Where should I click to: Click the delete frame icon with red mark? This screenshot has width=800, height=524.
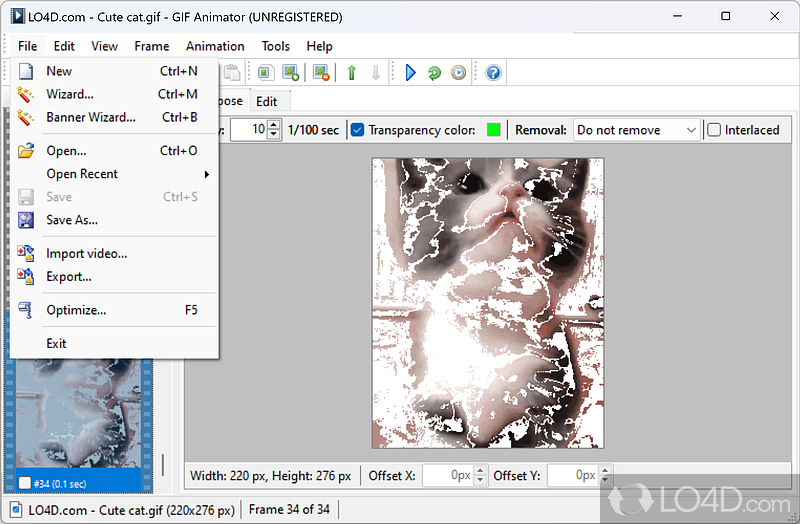320,72
